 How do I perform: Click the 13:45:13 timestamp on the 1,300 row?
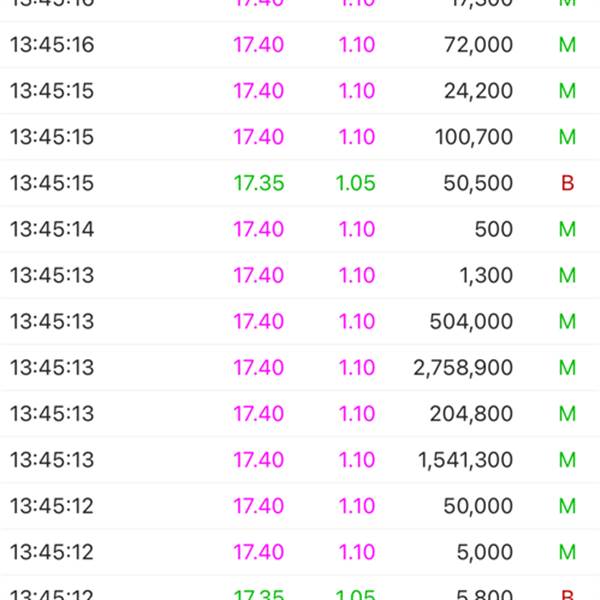(52, 275)
